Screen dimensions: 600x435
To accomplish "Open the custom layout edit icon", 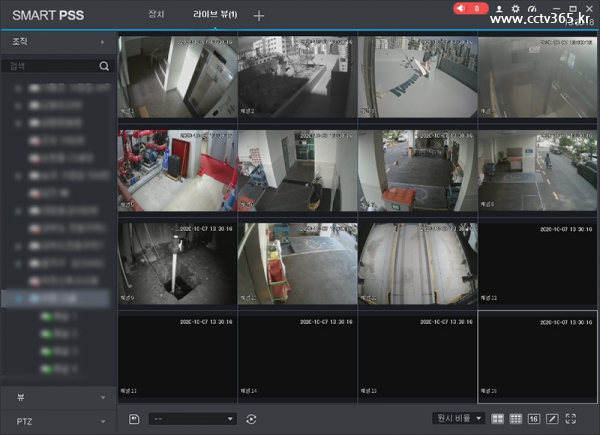I will (x=552, y=418).
